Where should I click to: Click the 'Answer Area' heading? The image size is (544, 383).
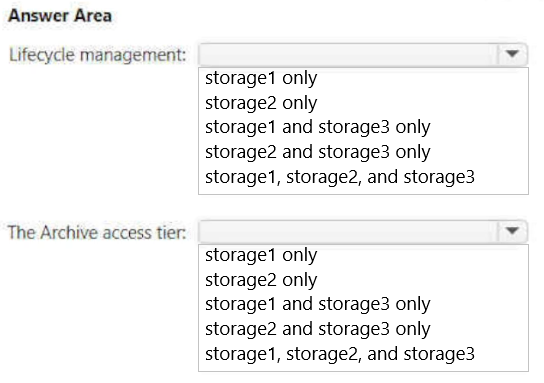[60, 16]
